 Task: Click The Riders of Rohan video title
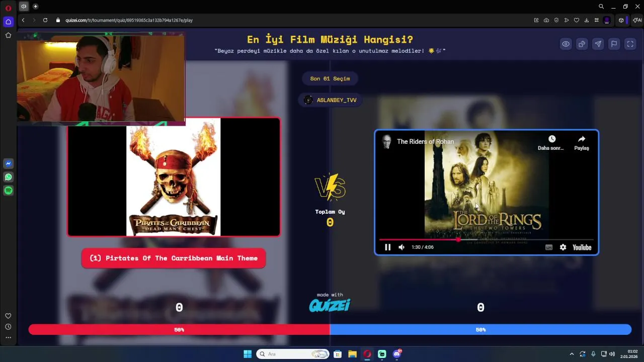click(425, 142)
